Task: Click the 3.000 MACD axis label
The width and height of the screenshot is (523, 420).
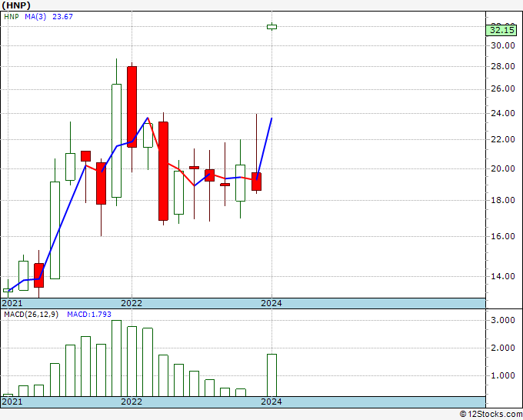Action: coord(503,320)
